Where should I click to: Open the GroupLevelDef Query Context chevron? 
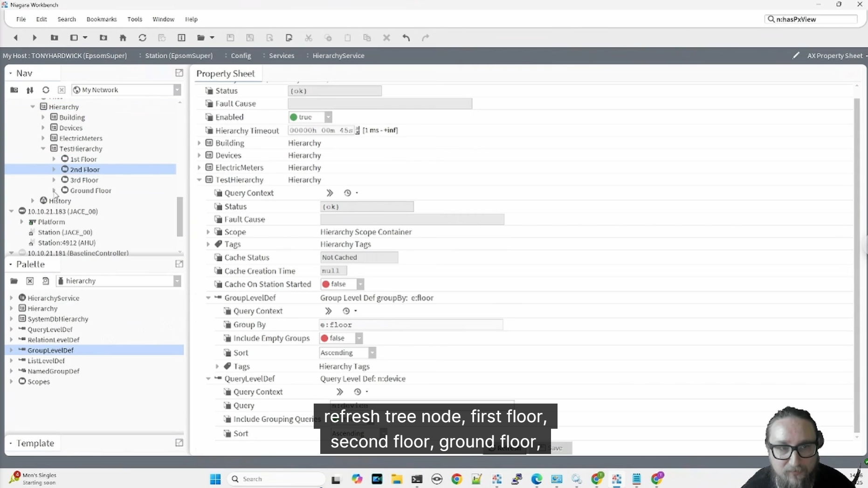click(x=328, y=311)
